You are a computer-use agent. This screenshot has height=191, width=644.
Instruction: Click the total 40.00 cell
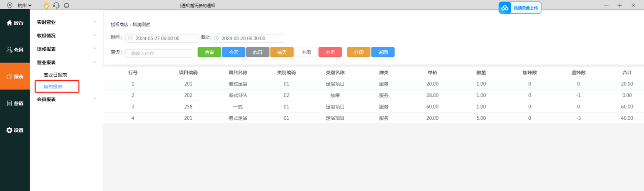627,118
